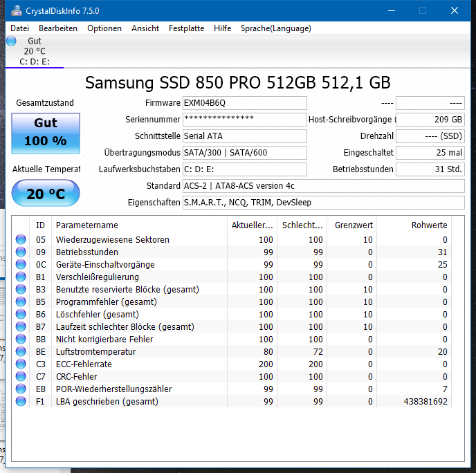Click status orb for LBA geschrieben row
Screen dimensions: 476x473
[x=21, y=401]
